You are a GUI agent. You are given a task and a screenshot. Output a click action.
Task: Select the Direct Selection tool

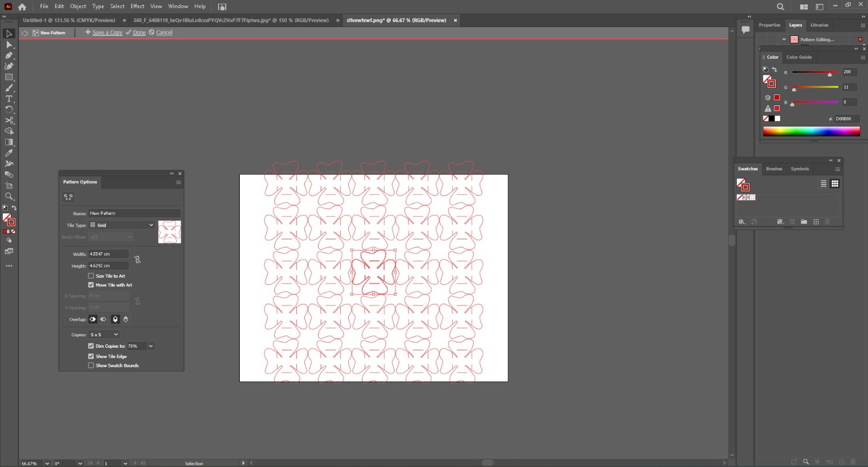pos(9,44)
